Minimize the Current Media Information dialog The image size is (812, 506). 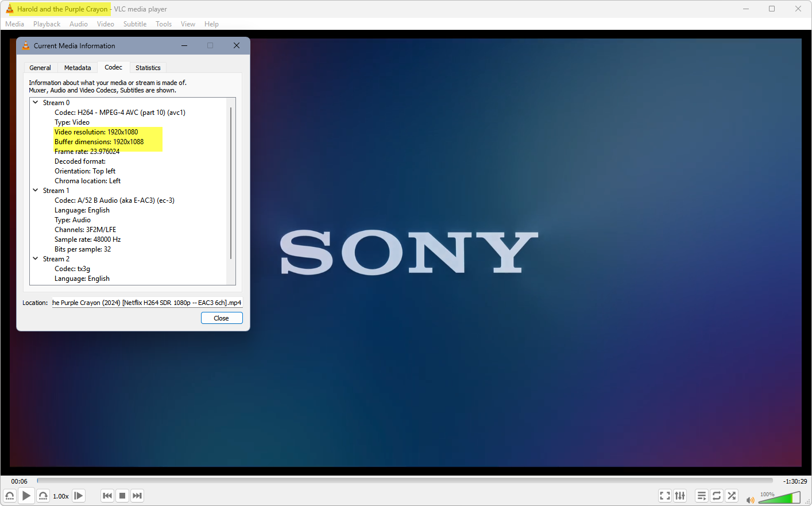[184, 46]
